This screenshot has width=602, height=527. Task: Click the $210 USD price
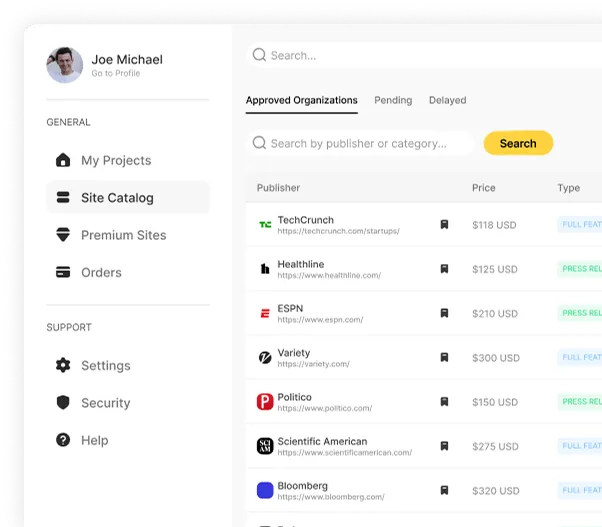coord(495,314)
